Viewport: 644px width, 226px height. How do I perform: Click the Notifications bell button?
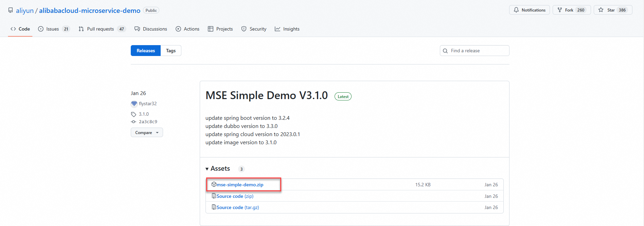coord(529,10)
